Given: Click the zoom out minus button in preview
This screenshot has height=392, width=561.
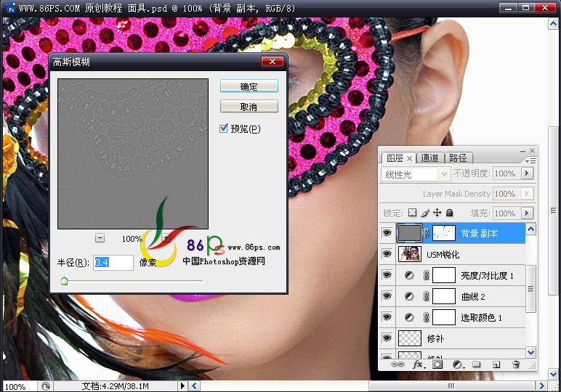Looking at the screenshot, I should 100,238.
